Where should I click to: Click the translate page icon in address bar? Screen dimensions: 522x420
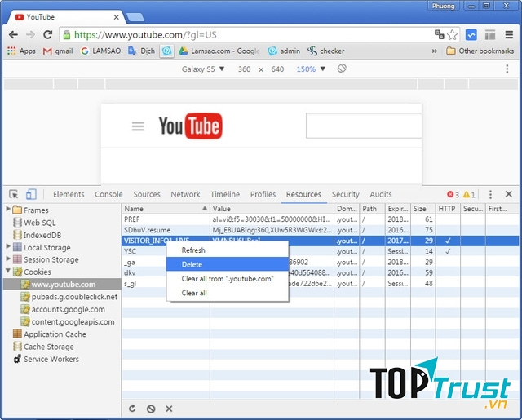[x=439, y=34]
